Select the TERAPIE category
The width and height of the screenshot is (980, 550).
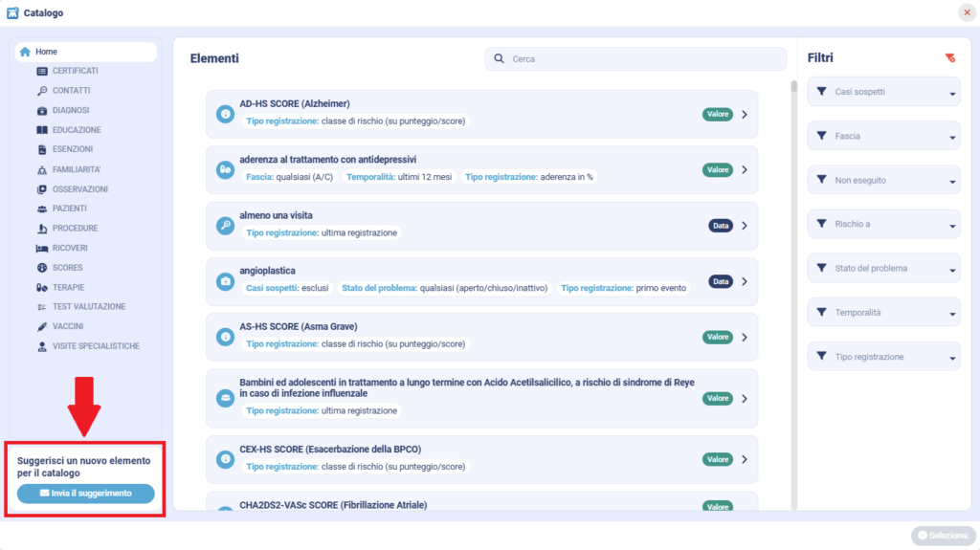(x=68, y=287)
